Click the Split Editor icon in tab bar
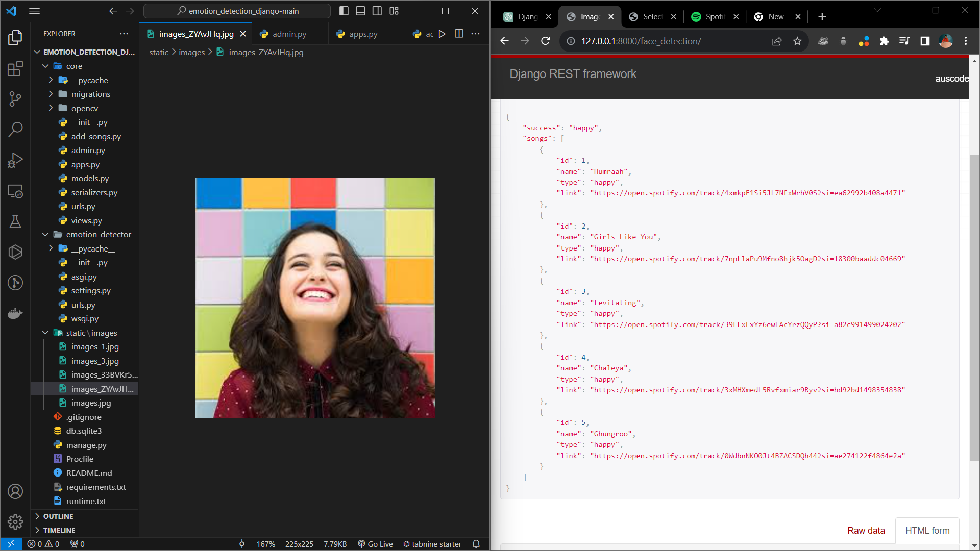This screenshot has height=551, width=980. tap(459, 33)
